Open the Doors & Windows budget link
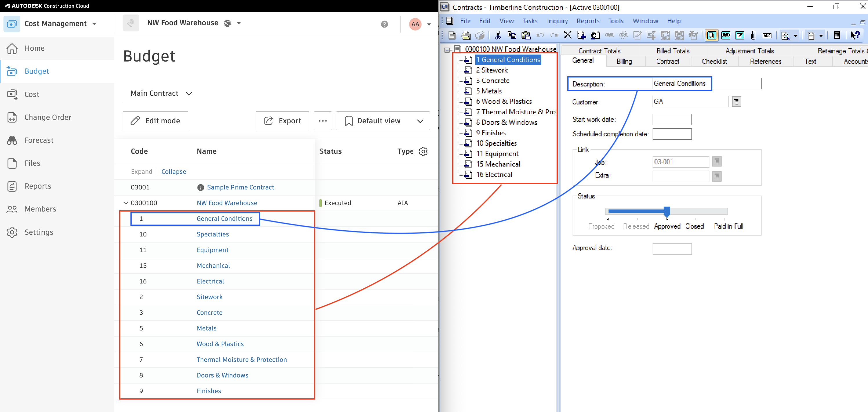868x412 pixels. click(222, 375)
